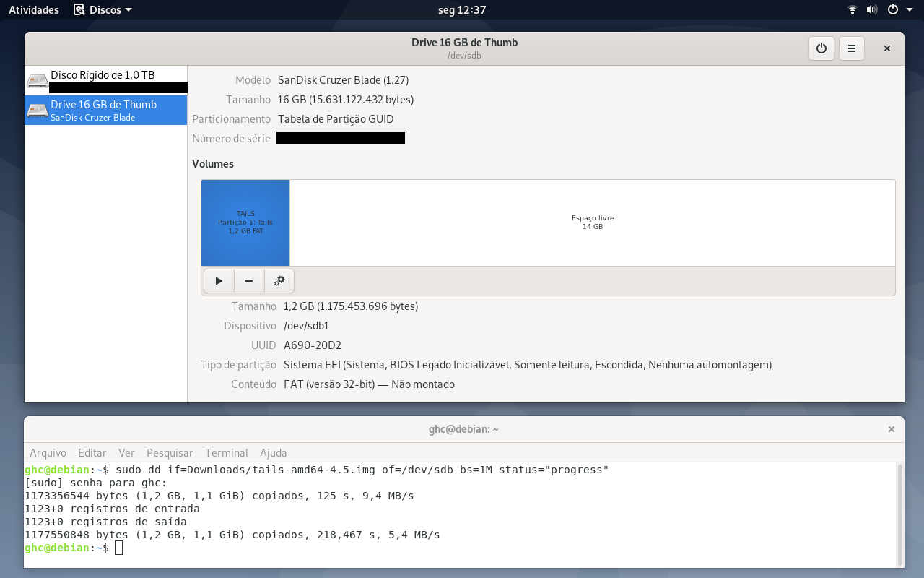
Task: Click the UUID value A690-20D2
Action: pyautogui.click(x=313, y=345)
